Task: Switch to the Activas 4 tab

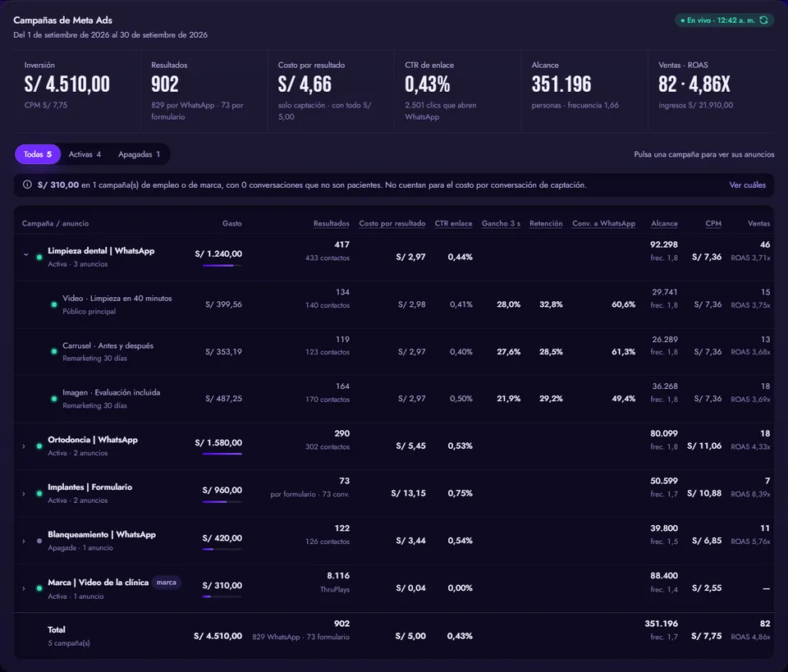Action: point(85,154)
